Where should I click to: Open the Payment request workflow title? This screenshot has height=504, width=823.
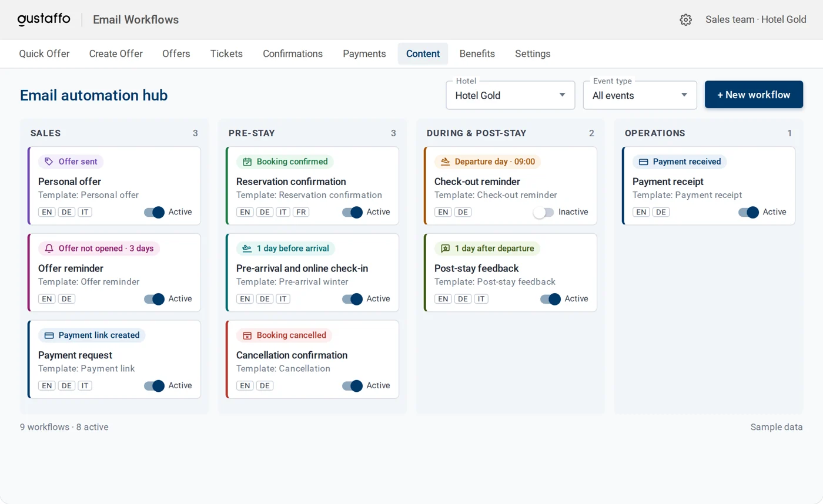pyautogui.click(x=75, y=355)
